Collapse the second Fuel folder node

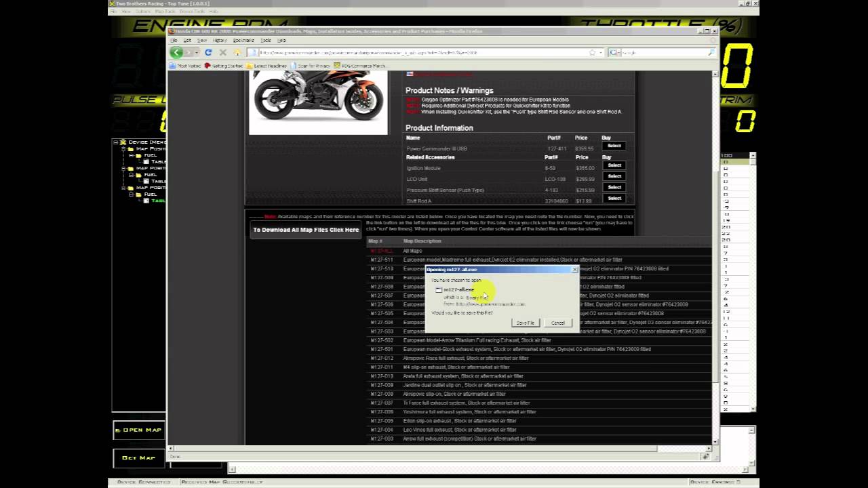tap(132, 175)
